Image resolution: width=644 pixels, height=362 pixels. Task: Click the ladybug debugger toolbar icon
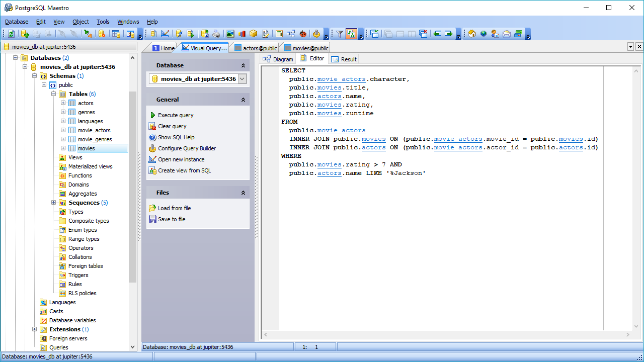coord(302,34)
